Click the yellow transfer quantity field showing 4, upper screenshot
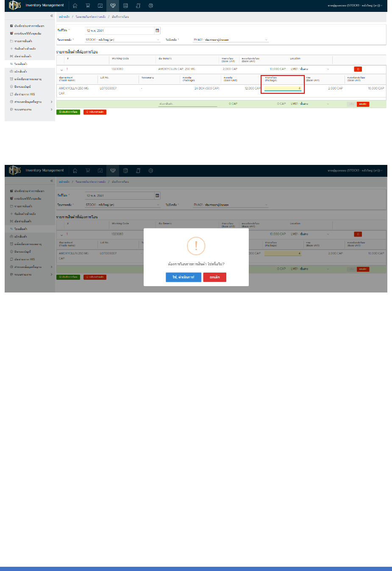 coord(283,88)
